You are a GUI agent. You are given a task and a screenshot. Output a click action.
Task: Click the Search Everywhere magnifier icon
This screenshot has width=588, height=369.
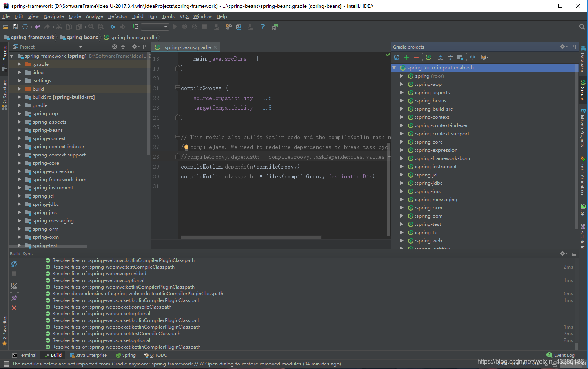[x=582, y=27]
